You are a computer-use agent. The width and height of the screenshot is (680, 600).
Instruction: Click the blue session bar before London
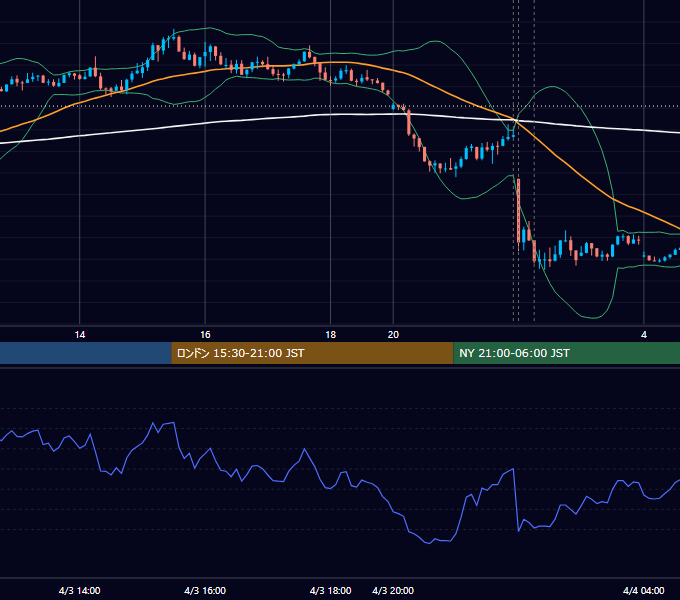tap(86, 353)
